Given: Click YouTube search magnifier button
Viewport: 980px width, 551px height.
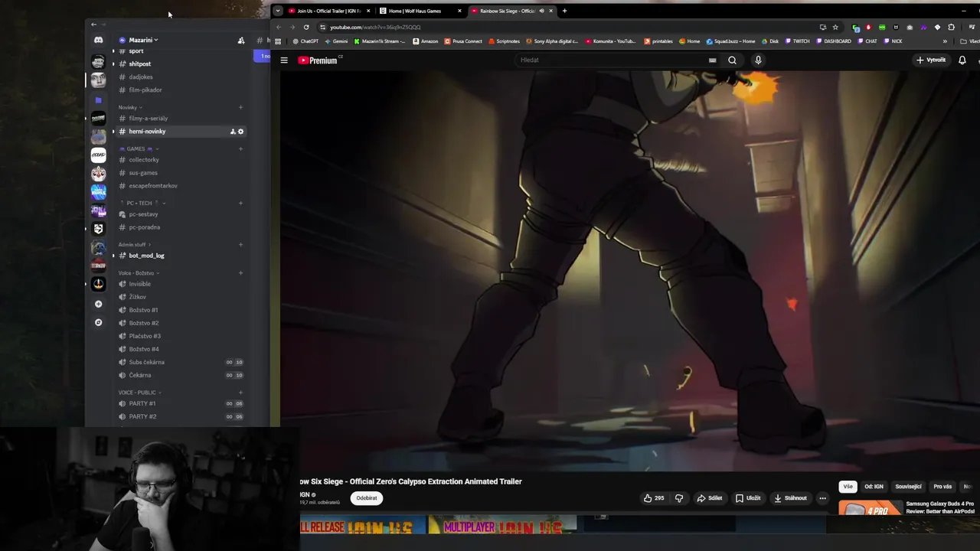Looking at the screenshot, I should (732, 60).
